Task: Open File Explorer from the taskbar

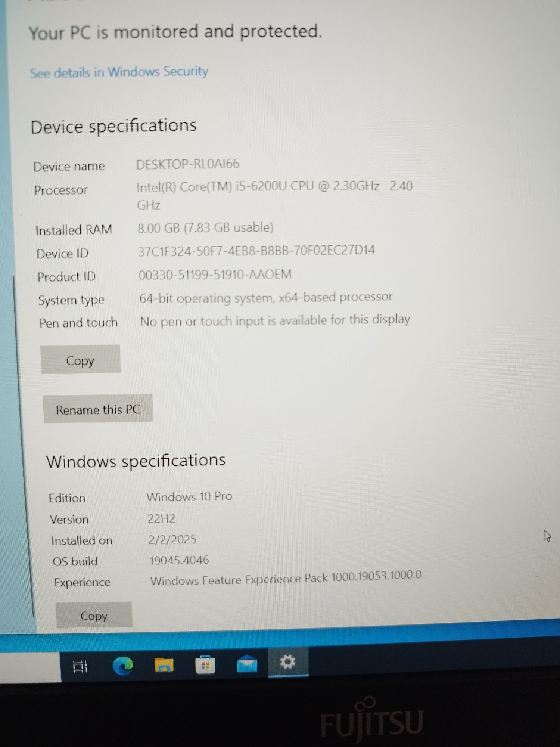Action: tap(164, 665)
